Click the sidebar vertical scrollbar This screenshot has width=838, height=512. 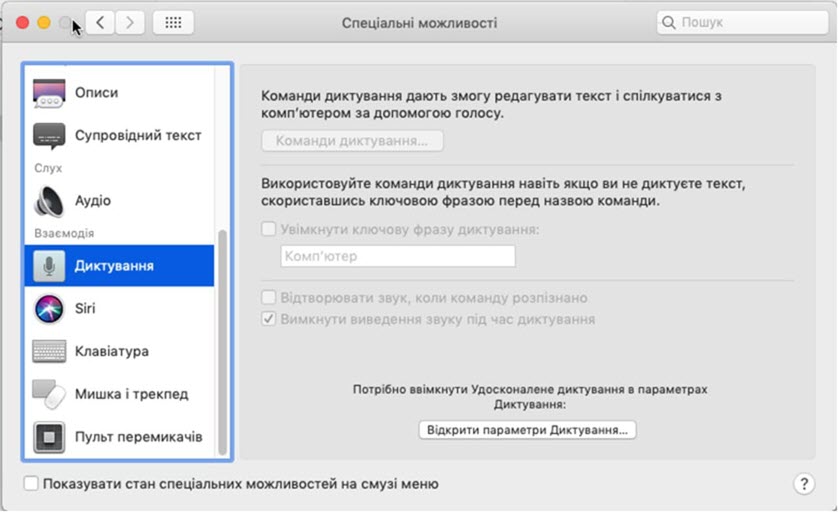coord(222,342)
